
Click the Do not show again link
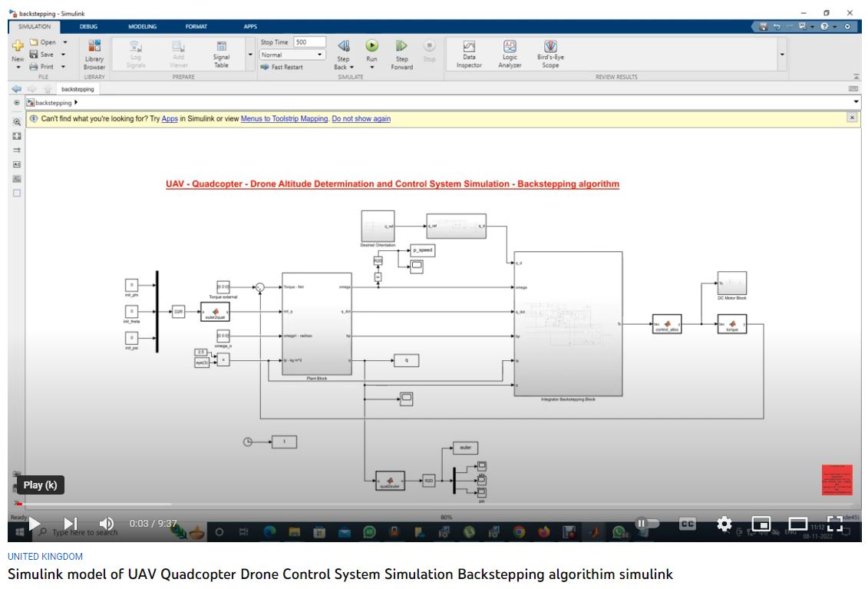coord(361,119)
